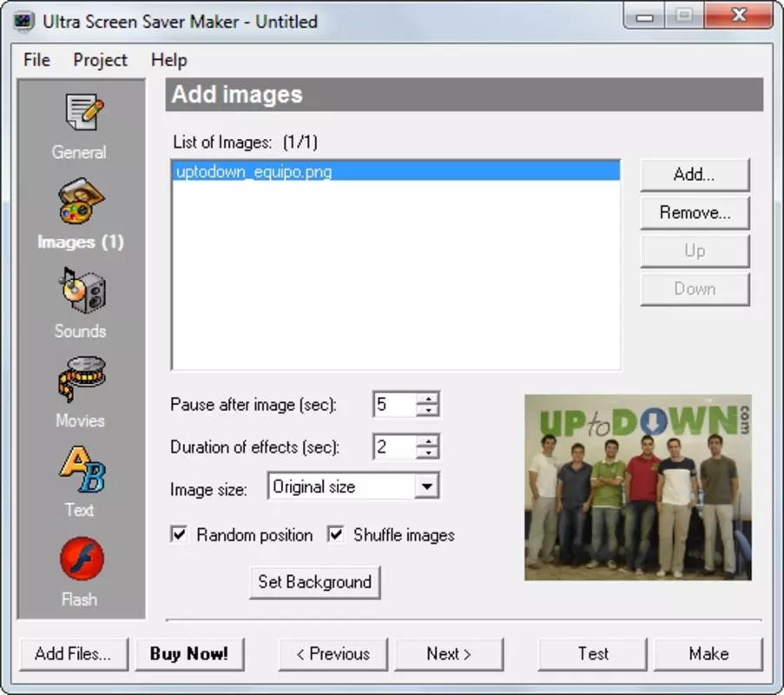Close the Ultra Screen Saver Maker window
Image resolution: width=784 pixels, height=695 pixels.
click(739, 16)
